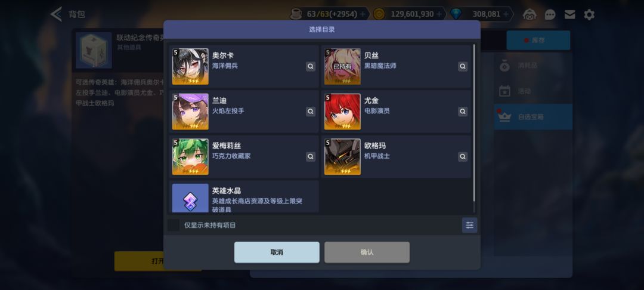Add gold coins with the plus button
The image size is (644, 290).
pos(439,14)
